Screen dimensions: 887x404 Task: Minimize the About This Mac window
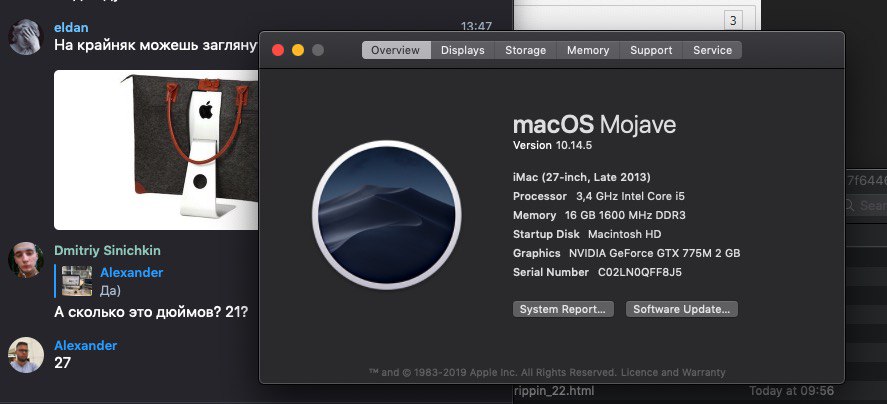click(x=298, y=50)
